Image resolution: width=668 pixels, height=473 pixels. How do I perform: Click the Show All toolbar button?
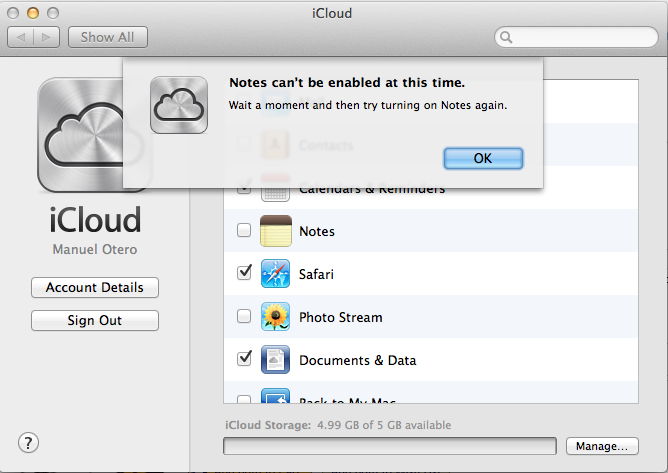point(108,37)
